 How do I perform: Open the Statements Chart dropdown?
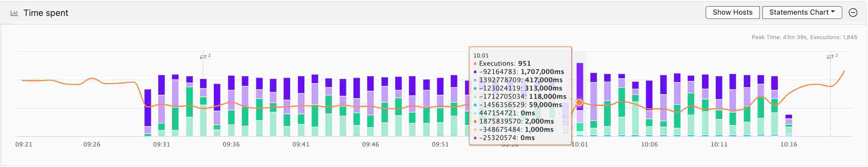(x=802, y=13)
